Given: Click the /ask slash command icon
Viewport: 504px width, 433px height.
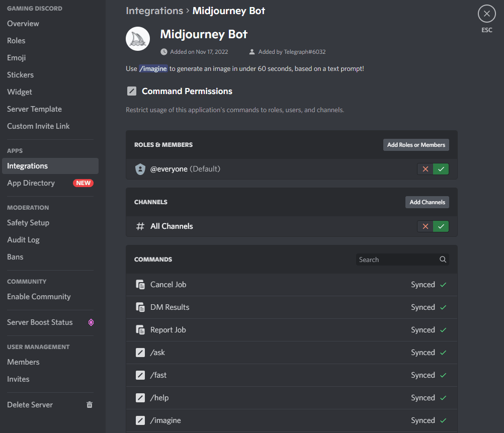Looking at the screenshot, I should 140,353.
